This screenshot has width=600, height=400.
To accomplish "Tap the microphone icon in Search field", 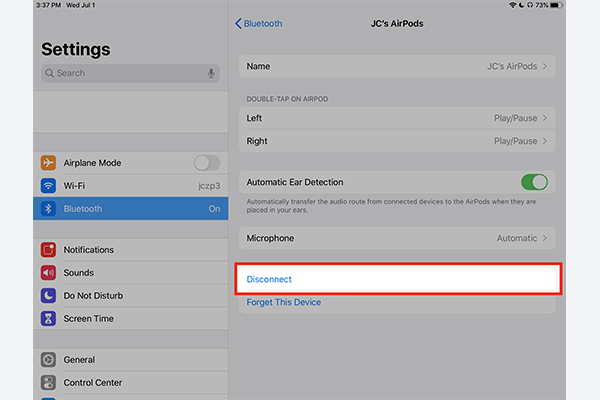I will (211, 73).
